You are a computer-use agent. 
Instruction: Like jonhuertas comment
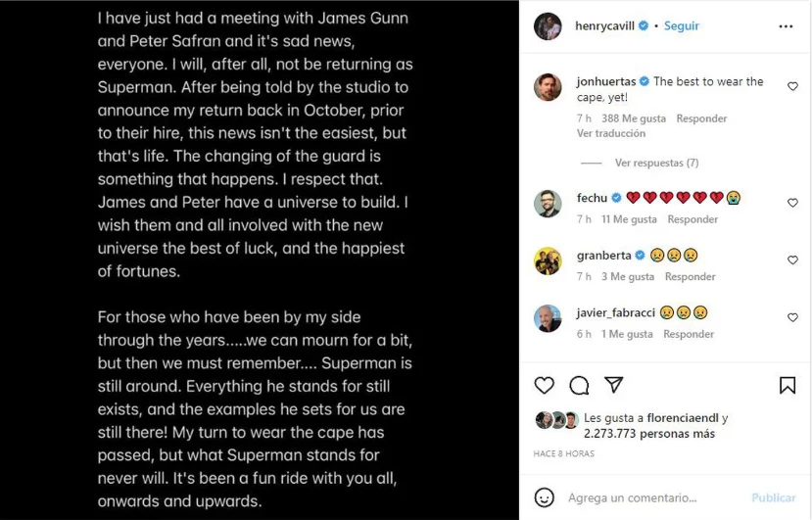click(x=792, y=87)
